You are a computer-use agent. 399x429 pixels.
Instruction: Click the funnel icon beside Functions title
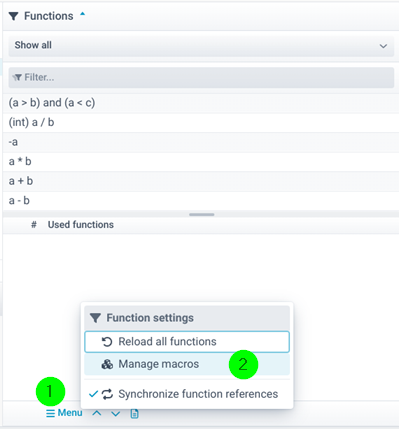pos(13,16)
